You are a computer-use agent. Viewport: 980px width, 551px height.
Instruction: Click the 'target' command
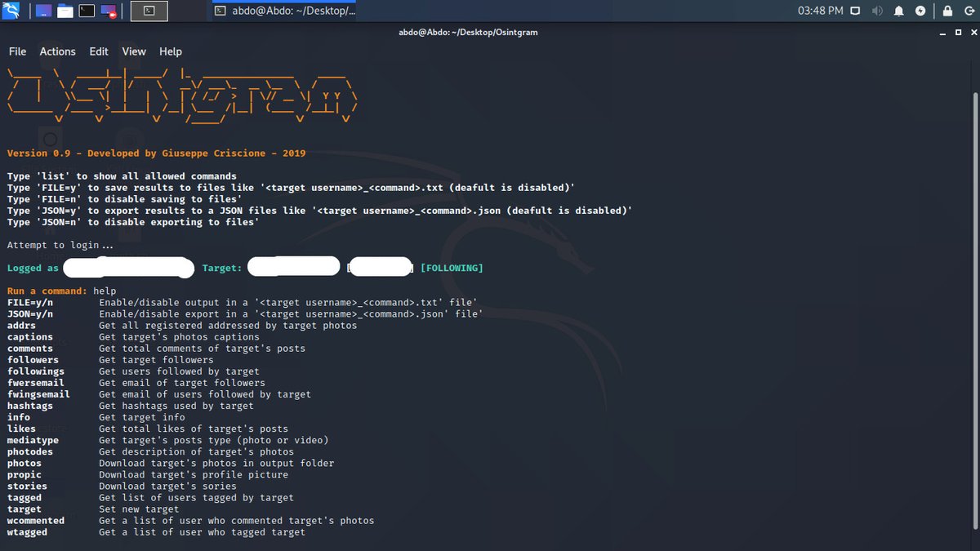coord(24,508)
